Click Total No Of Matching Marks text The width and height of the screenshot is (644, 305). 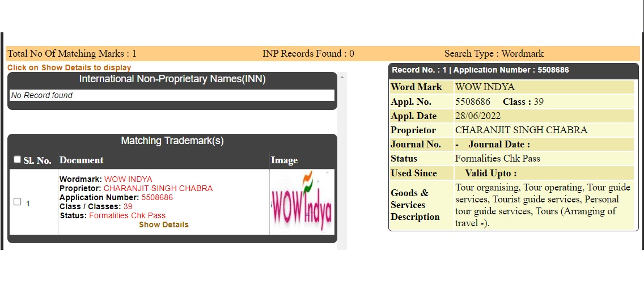tap(71, 54)
